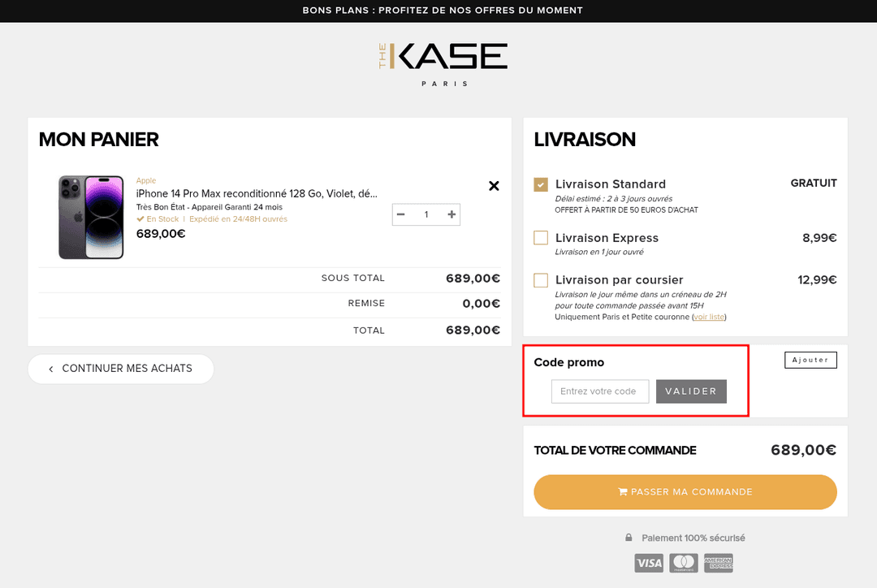877x588 pixels.
Task: Click the Code promo heading
Action: pyautogui.click(x=568, y=362)
